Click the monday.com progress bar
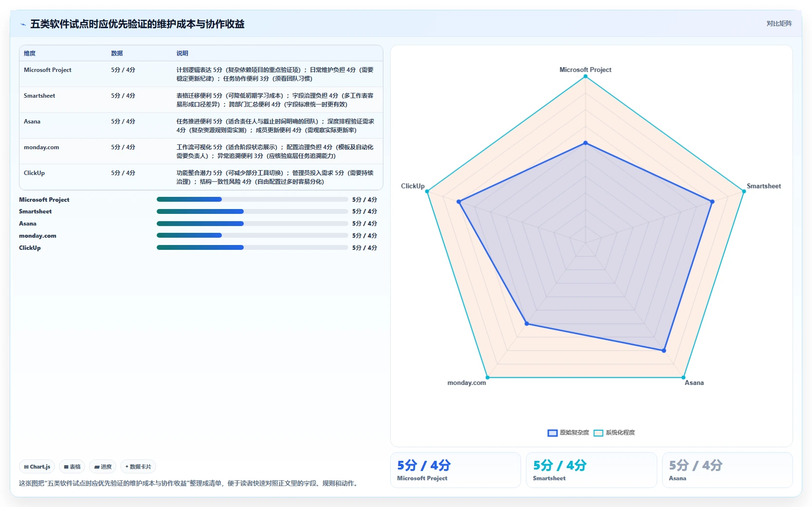812x507 pixels. coord(252,235)
